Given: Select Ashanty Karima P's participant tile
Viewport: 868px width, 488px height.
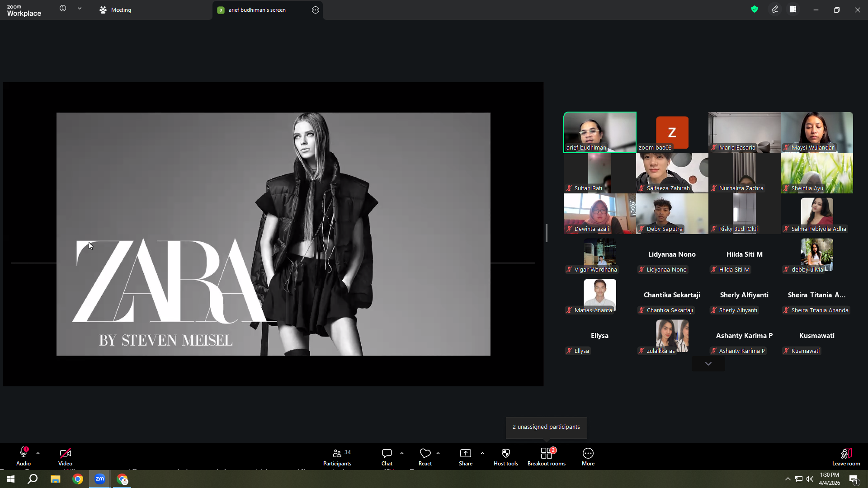Looking at the screenshot, I should [x=745, y=336].
